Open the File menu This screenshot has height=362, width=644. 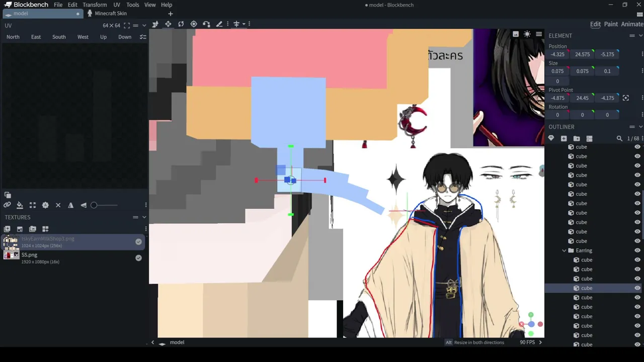click(58, 5)
